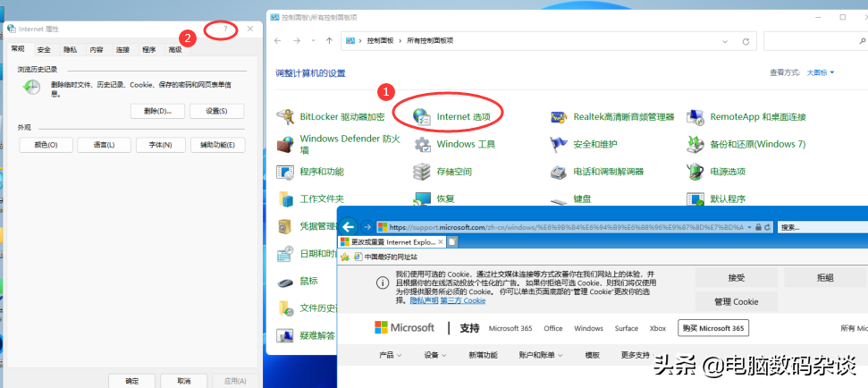Open the 第三方 Cookie link
The height and width of the screenshot is (388, 868).
[463, 300]
